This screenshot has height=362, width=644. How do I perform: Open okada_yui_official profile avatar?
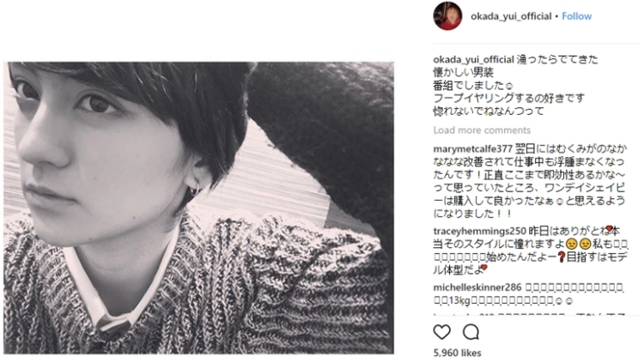pyautogui.click(x=447, y=16)
